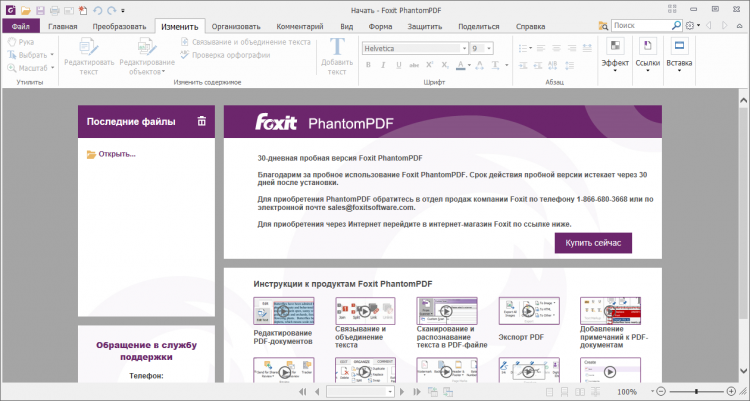Switch to the Главная ribbon tab
The width and height of the screenshot is (750, 401).
(x=63, y=26)
